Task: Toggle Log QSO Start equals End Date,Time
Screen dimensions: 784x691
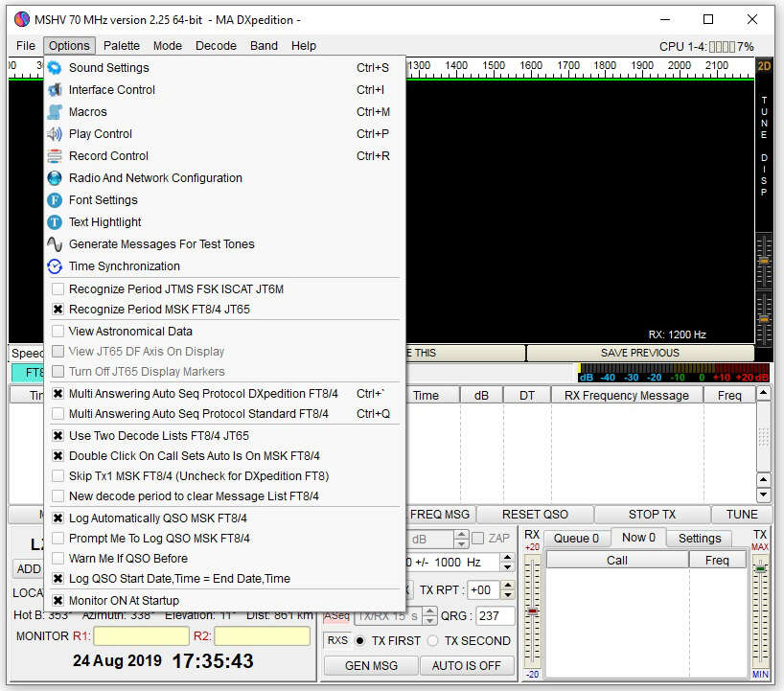Action: (58, 579)
